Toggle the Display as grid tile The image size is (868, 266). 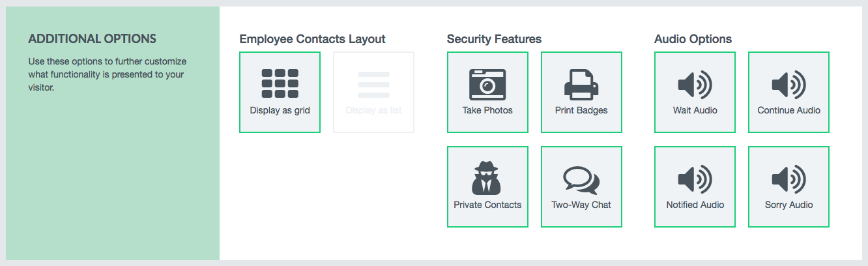click(x=280, y=92)
